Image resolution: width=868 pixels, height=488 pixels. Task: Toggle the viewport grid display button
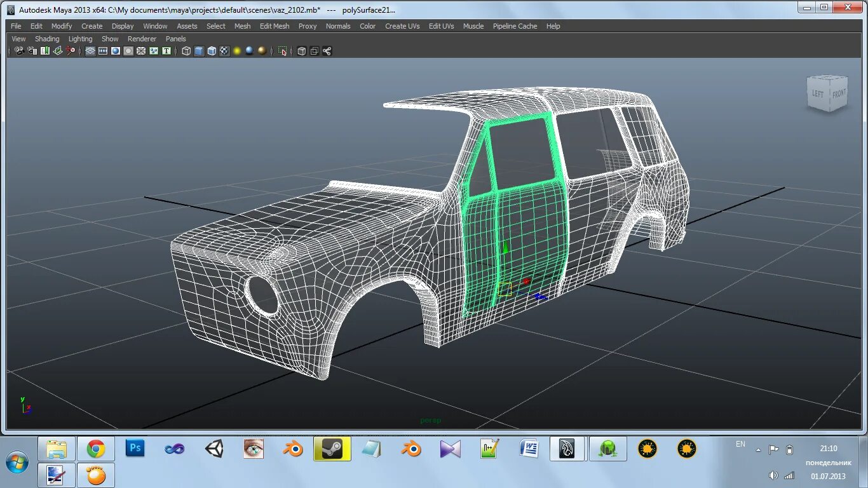click(x=90, y=51)
